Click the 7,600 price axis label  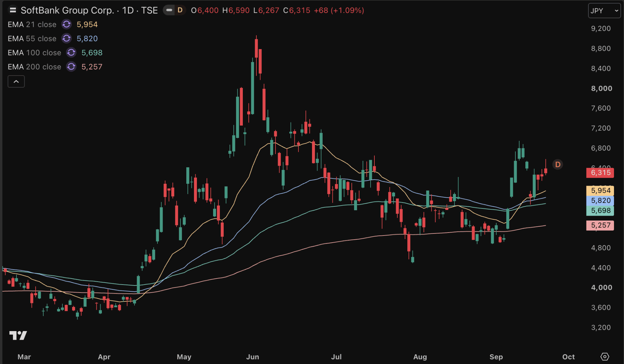(x=601, y=108)
